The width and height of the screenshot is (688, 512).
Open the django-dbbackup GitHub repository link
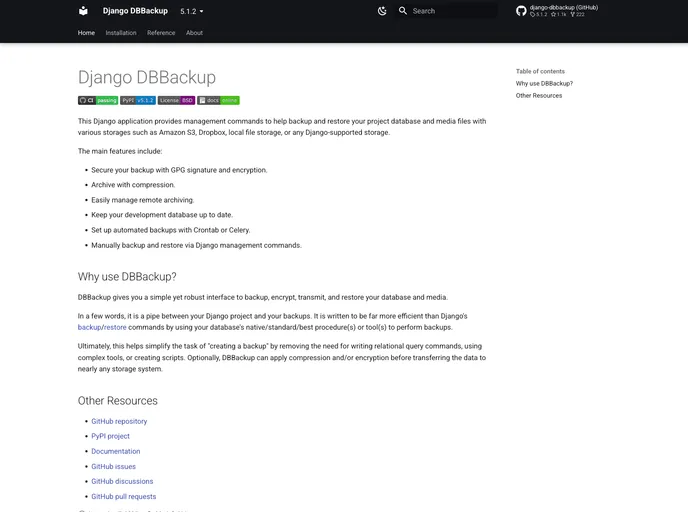coord(557,11)
